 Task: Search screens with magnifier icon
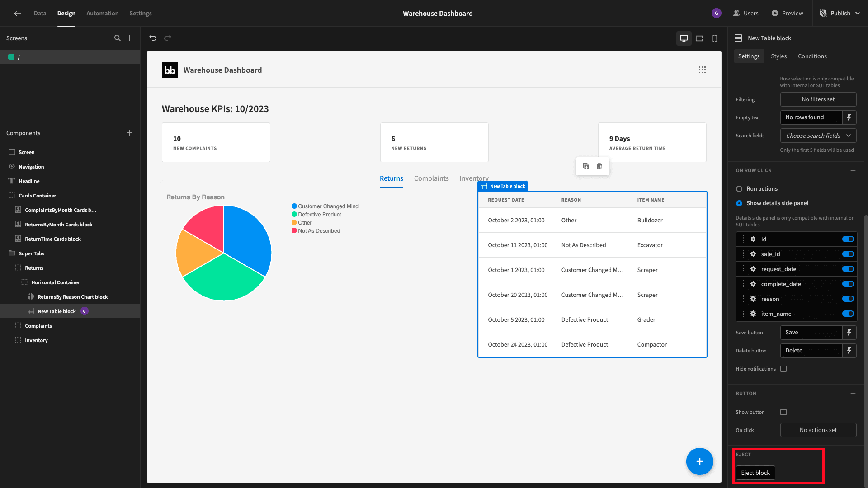[118, 38]
